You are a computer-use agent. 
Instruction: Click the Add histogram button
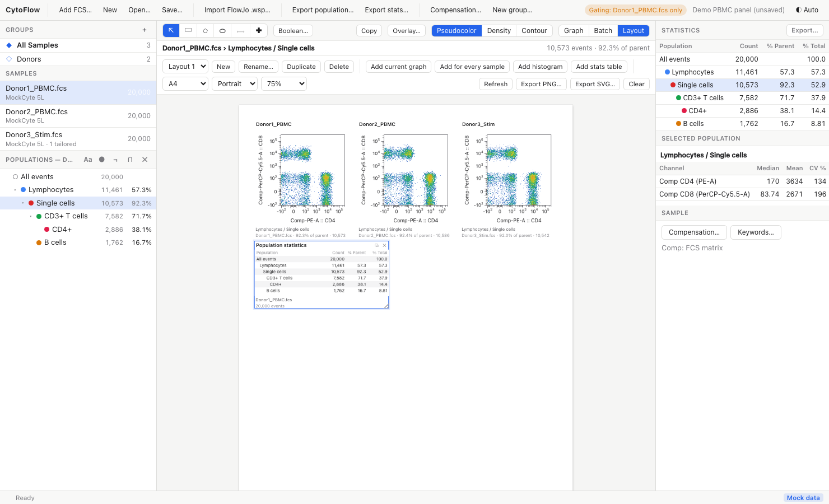(x=541, y=67)
